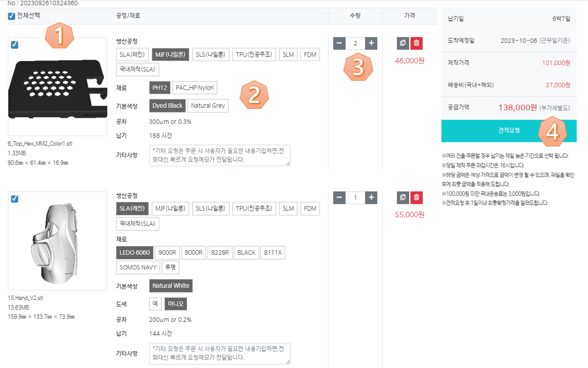Choose 예 for the 도색 painting option
Screen dimensions: 588x368
[155, 304]
